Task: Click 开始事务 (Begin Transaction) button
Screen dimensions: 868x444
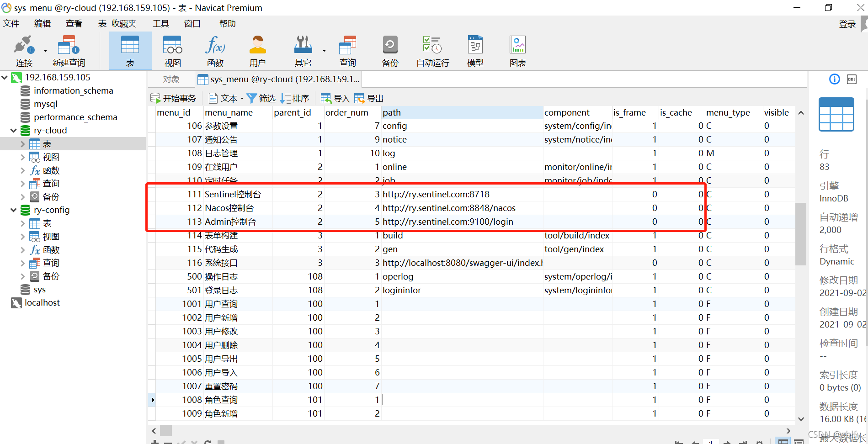Action: click(x=173, y=98)
